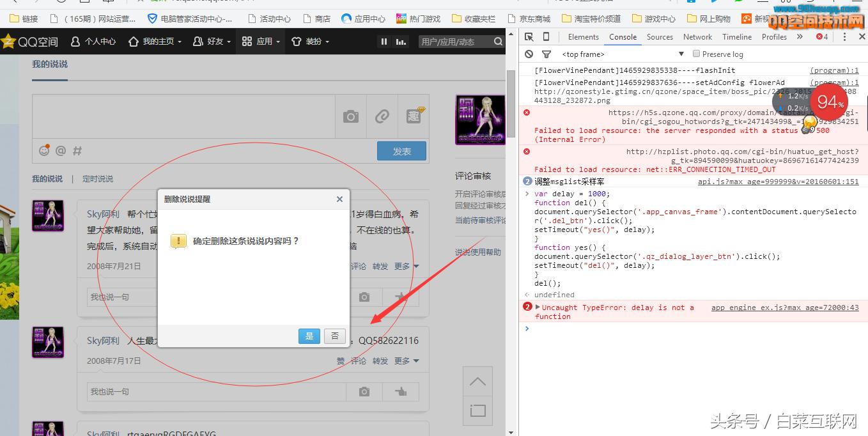868x436 pixels.
Task: Enable the Preserve log checkbox
Action: click(x=697, y=54)
